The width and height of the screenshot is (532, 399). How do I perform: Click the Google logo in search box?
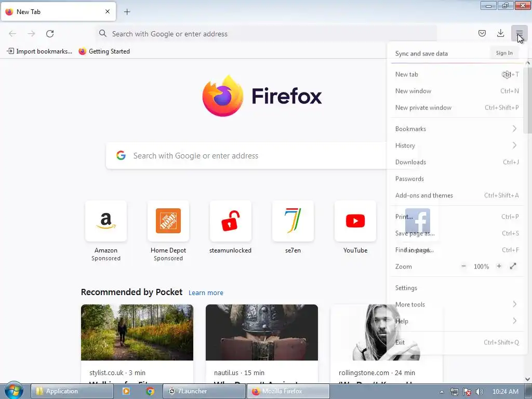click(121, 155)
